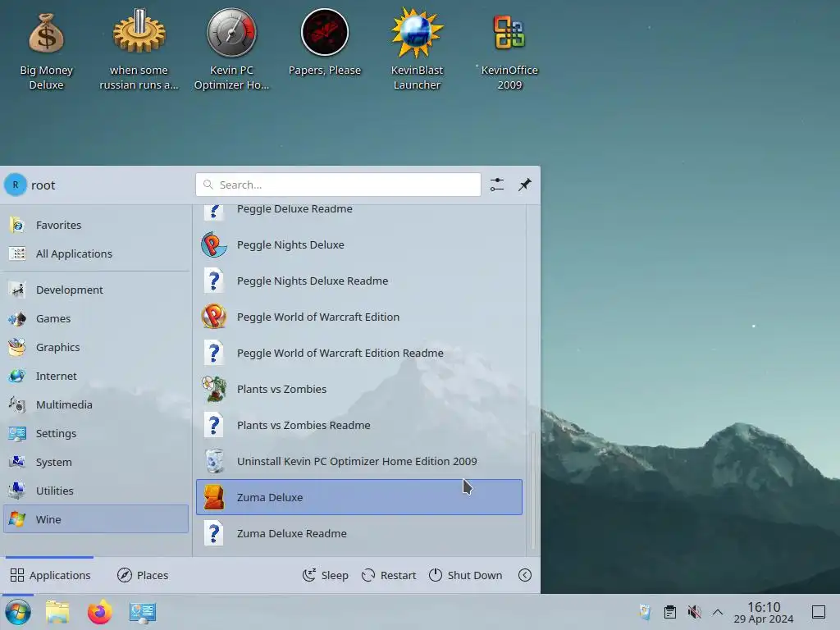Open Peggle Nights Deluxe Readme
This screenshot has width=840, height=630.
359,281
